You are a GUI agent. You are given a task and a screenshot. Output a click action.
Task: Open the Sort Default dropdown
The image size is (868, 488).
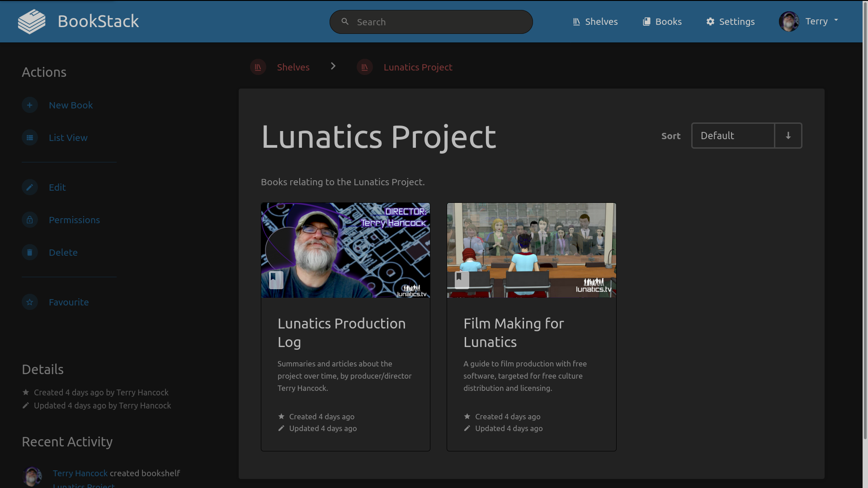(x=733, y=136)
